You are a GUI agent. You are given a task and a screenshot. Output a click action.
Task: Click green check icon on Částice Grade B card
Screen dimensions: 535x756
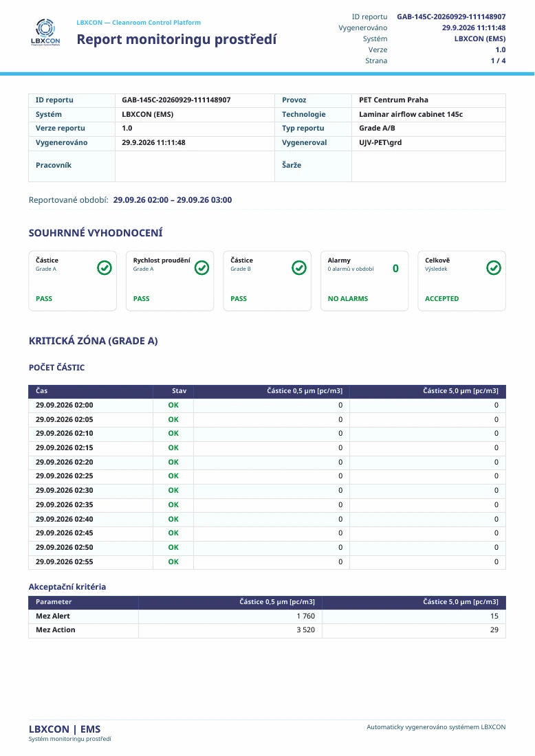299,267
